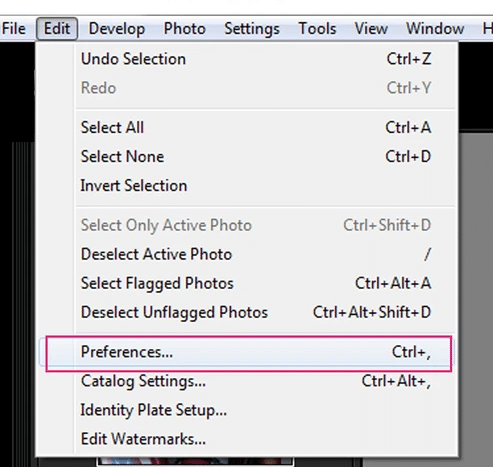Open Preferences from the Edit menu
This screenshot has width=493, height=467.
click(247, 352)
